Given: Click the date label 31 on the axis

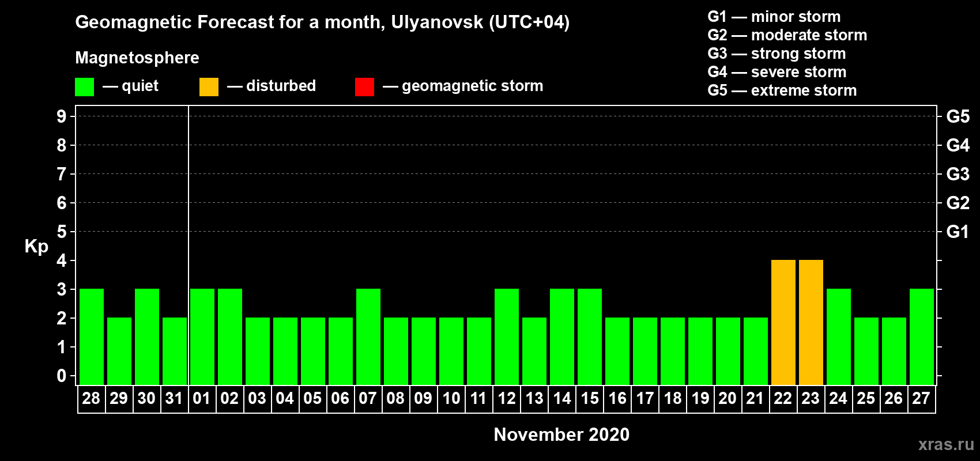Looking at the screenshot, I should click(174, 398).
